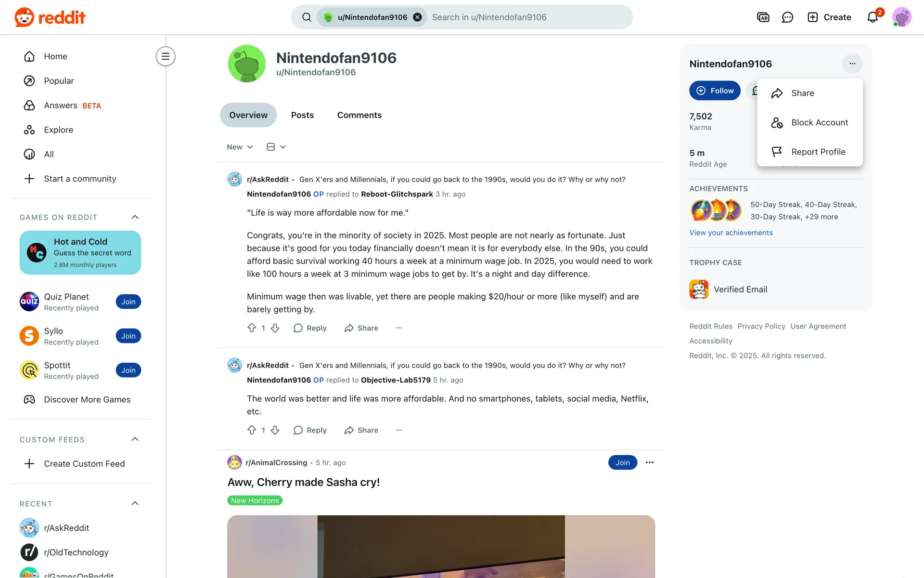Collapse the Games on Reddit section
This screenshot has height=578, width=924.
click(x=135, y=217)
